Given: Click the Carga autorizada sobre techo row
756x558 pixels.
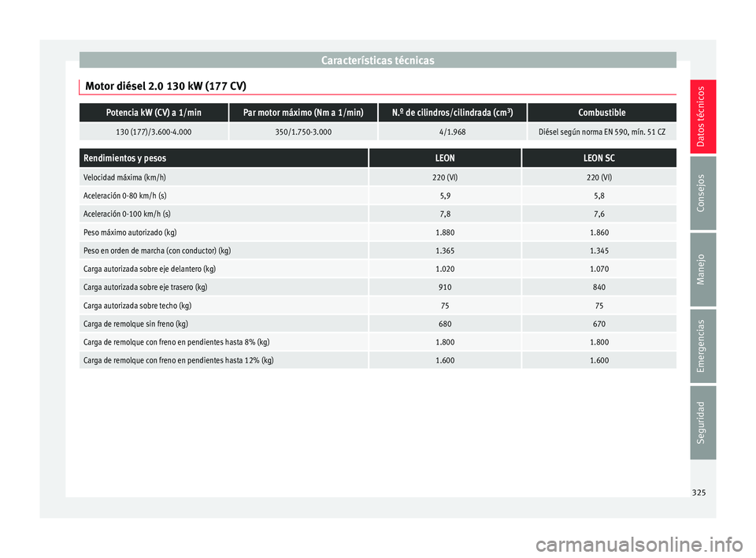Looking at the screenshot, I should 377,306.
